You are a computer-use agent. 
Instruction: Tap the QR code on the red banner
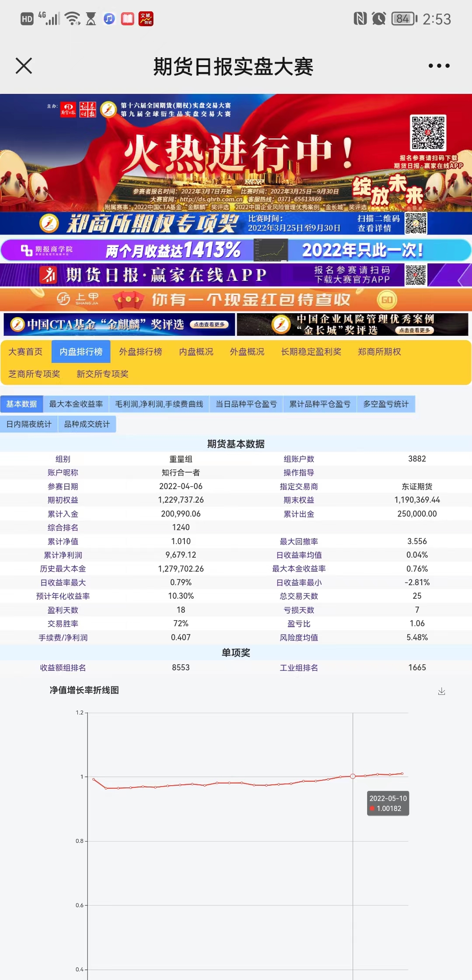428,133
